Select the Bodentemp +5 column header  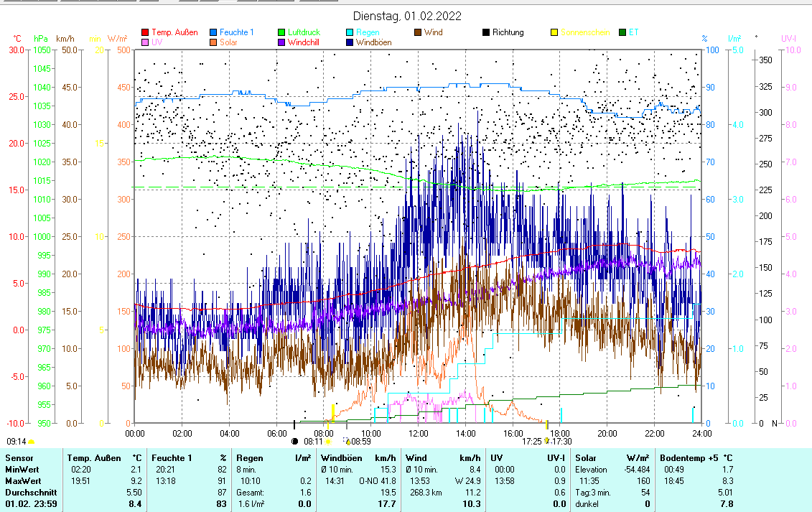(686, 457)
